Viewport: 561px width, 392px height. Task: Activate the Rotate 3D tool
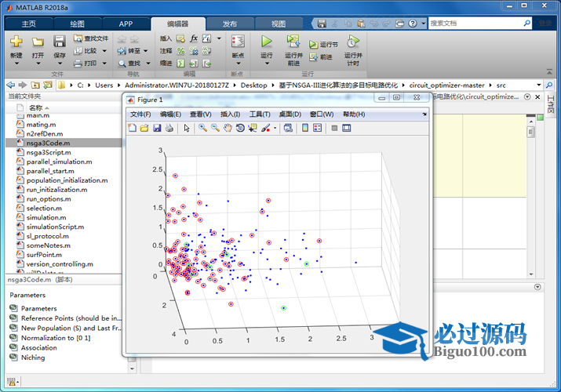(240, 128)
